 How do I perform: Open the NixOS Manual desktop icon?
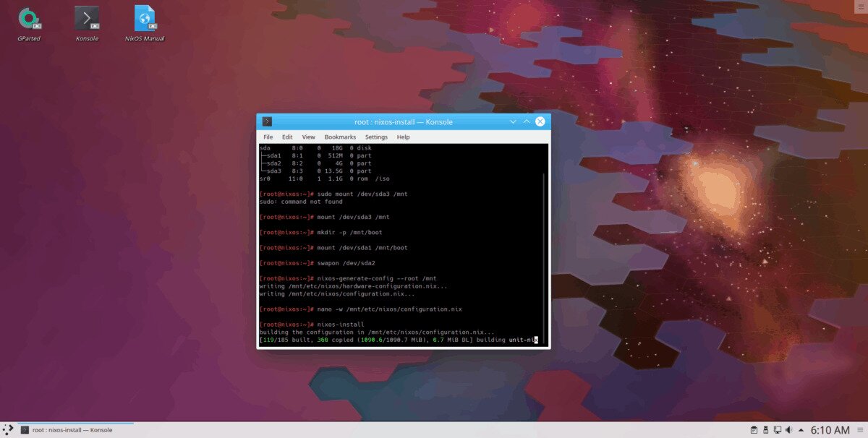click(x=145, y=20)
